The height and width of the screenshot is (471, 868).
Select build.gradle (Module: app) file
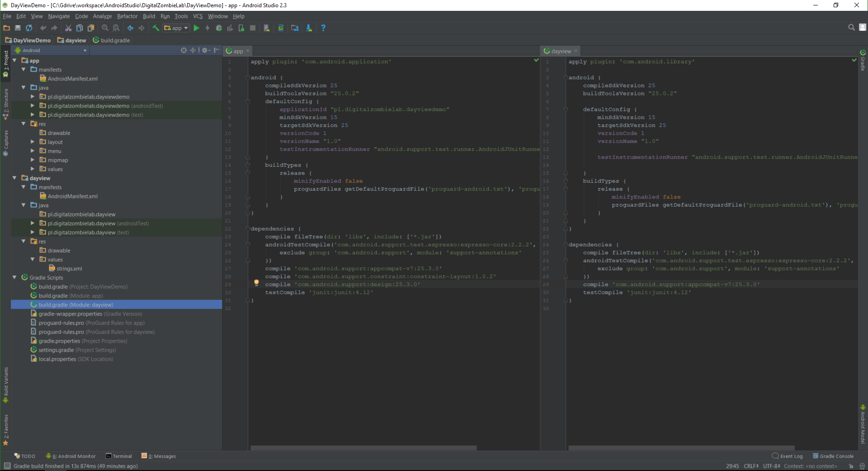click(x=66, y=296)
